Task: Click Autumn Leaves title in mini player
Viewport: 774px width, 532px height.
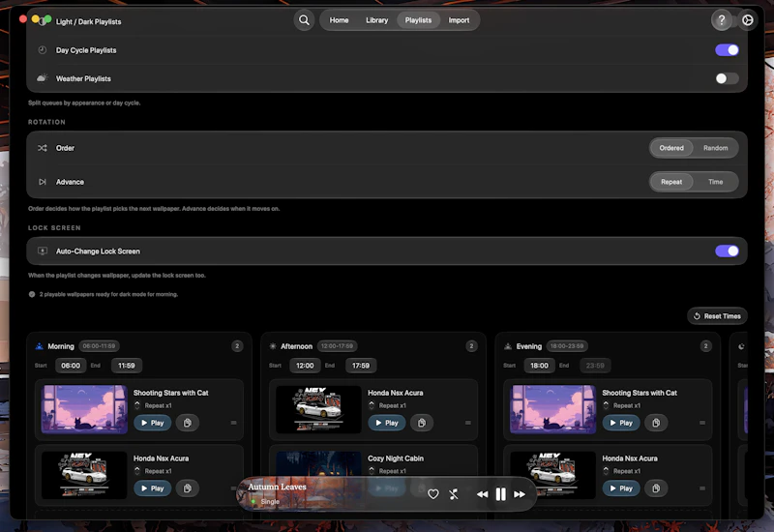Action: point(277,487)
